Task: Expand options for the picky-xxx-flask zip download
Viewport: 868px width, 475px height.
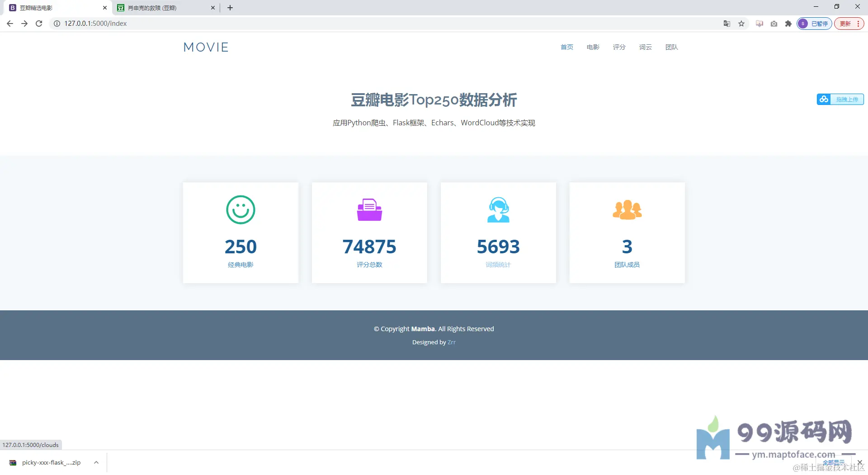Action: (96, 462)
